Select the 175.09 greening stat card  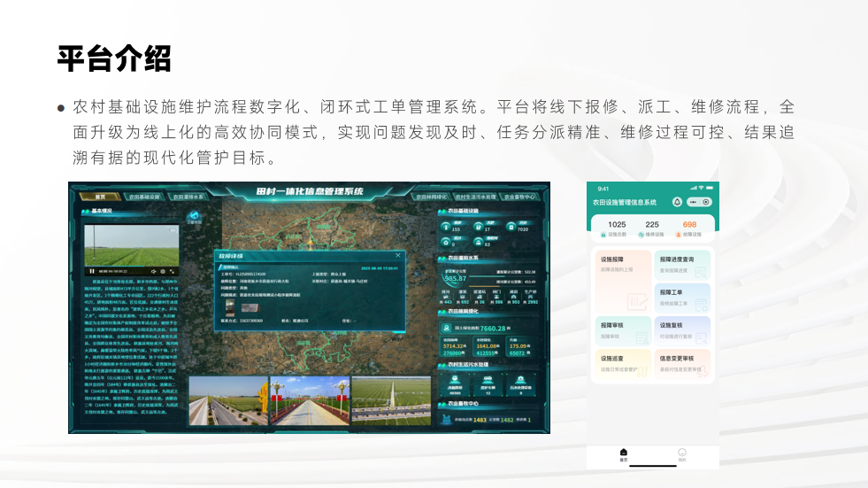click(x=520, y=346)
